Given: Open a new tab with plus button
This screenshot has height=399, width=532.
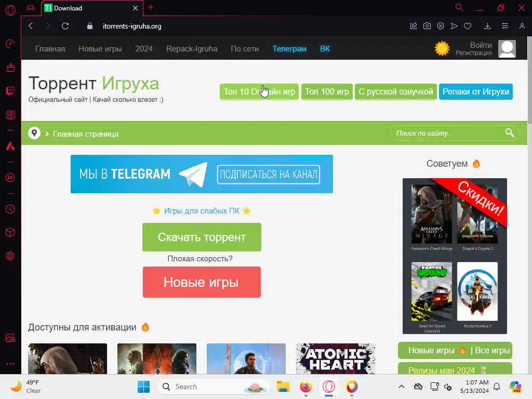Looking at the screenshot, I should tap(151, 7).
